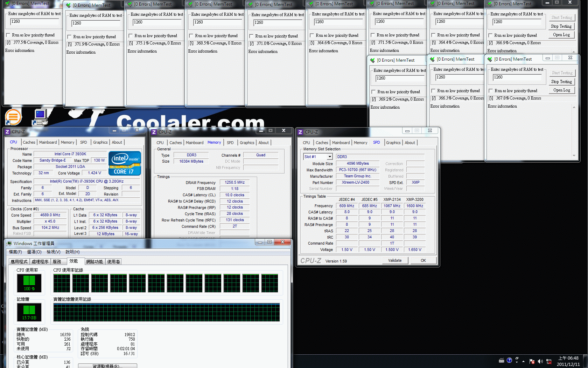This screenshot has width=588, height=368.
Task: Toggle low priority thread in 367.8% coverage MemTest
Action: [491, 91]
